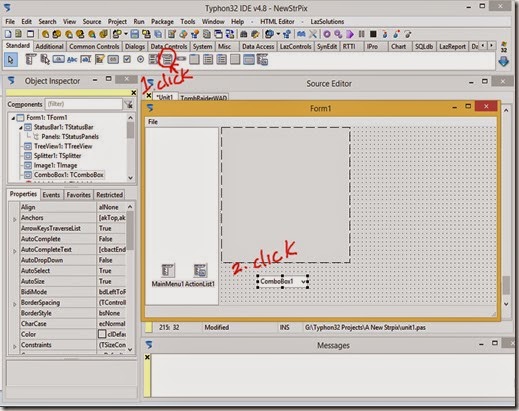Click the Color property clDefault swatch
The image size is (519, 411).
coord(102,334)
